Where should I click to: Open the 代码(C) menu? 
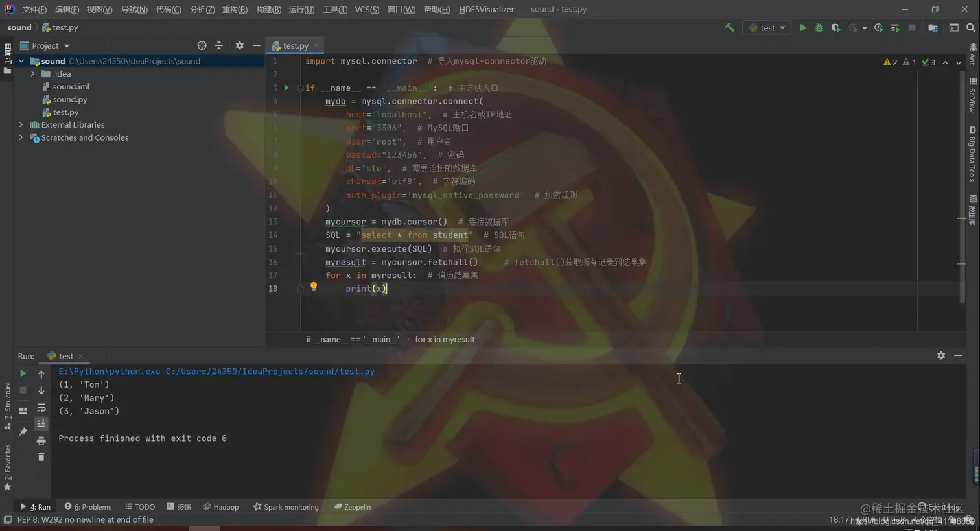tap(169, 10)
